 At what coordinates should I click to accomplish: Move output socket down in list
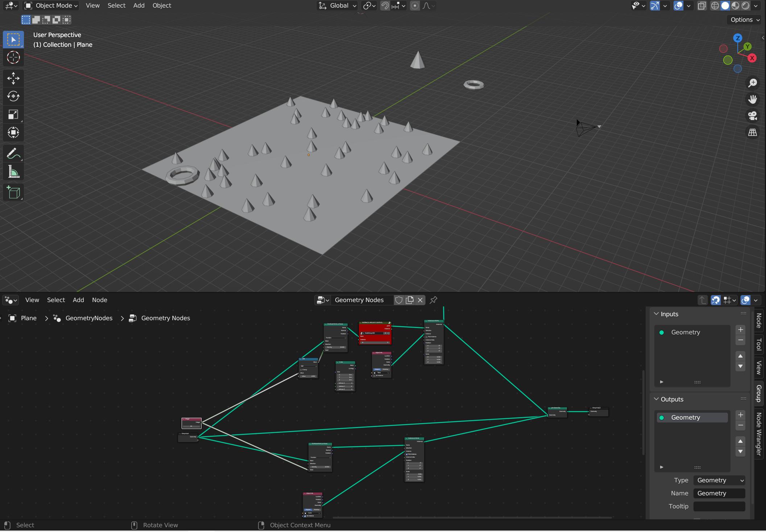[x=741, y=452]
